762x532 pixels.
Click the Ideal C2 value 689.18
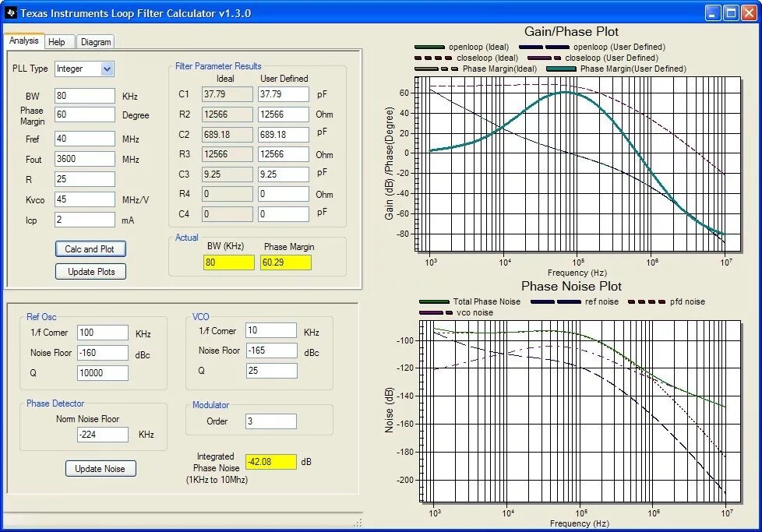point(228,134)
